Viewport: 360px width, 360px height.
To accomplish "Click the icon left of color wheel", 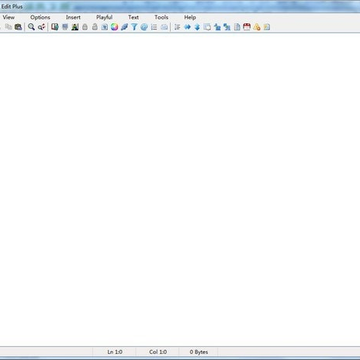I will [x=105, y=27].
